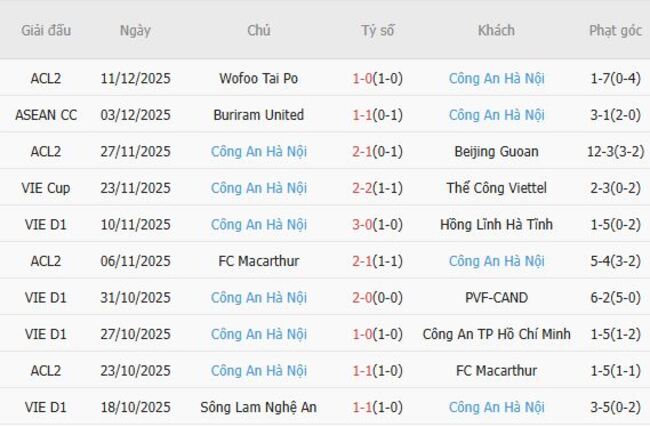The image size is (650, 427).
Task: Click the Khách column header
Action: point(496,30)
